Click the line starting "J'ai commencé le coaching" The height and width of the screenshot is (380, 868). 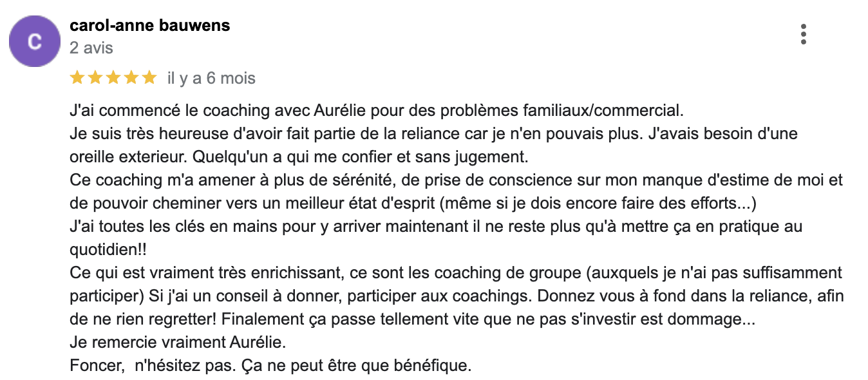[375, 110]
